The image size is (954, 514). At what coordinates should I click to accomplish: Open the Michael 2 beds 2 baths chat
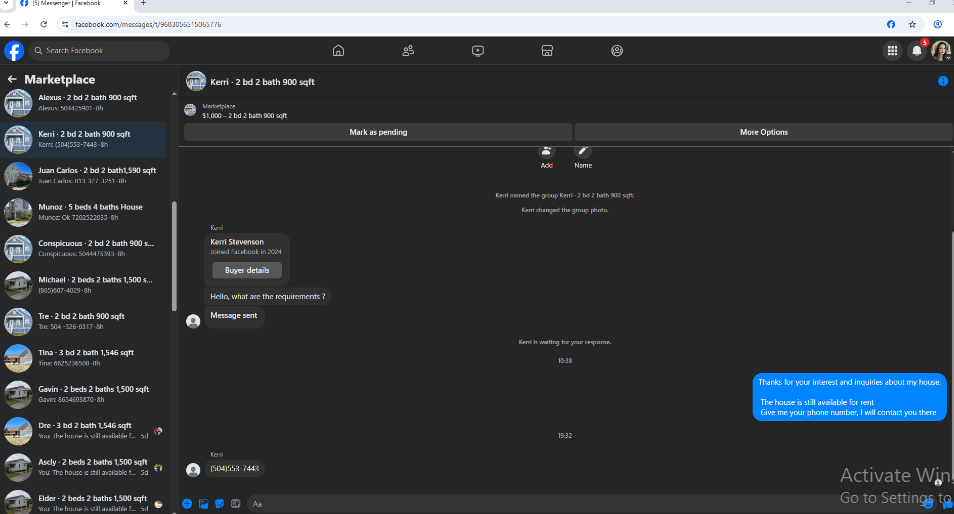[x=83, y=285]
